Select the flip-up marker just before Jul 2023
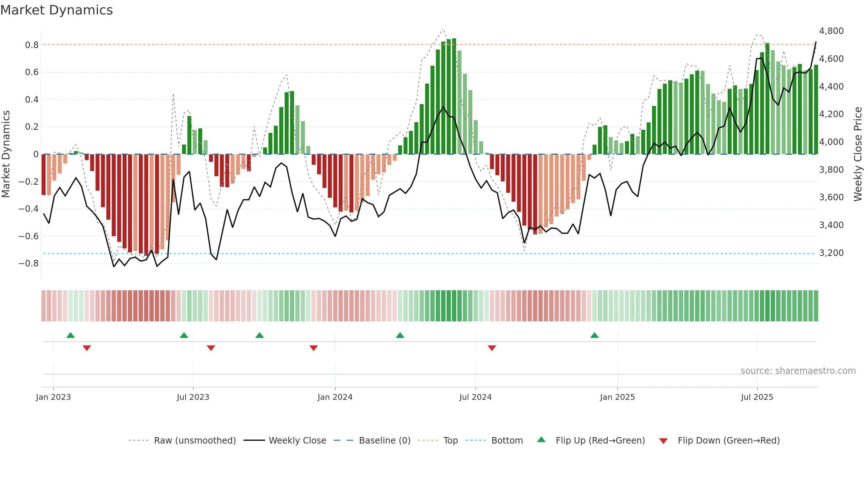 click(184, 335)
